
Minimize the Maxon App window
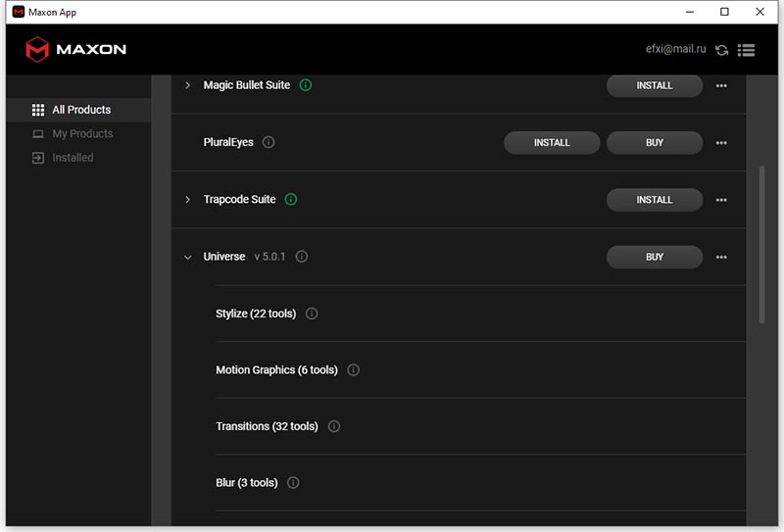(690, 12)
